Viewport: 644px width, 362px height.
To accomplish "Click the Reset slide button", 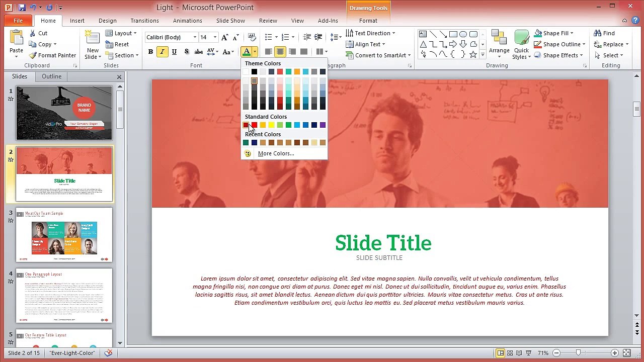I will click(117, 44).
